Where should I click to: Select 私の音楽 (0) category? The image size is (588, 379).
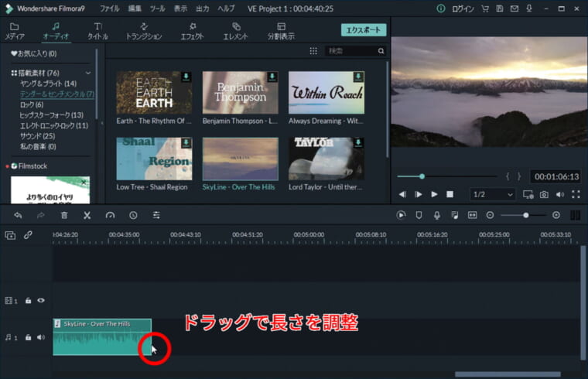pyautogui.click(x=38, y=147)
